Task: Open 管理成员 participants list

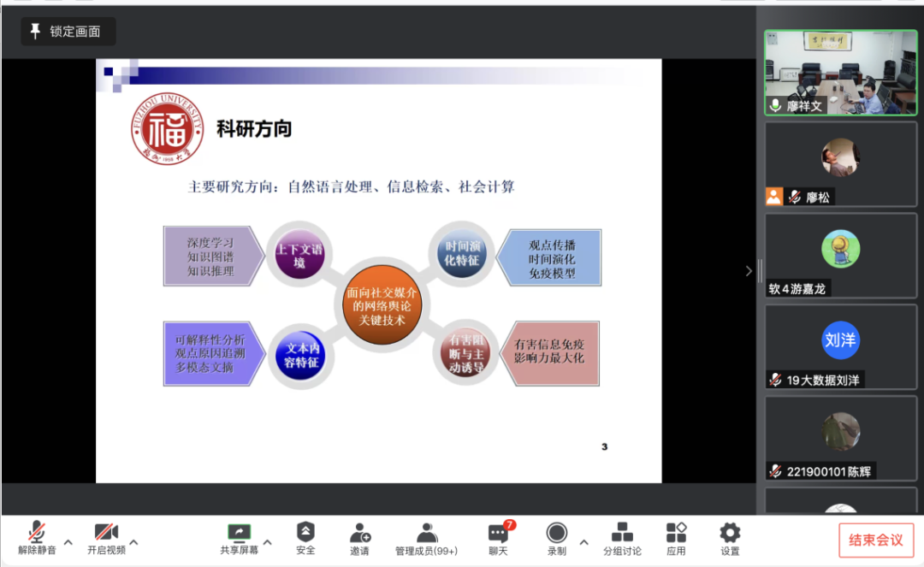Action: tap(426, 539)
